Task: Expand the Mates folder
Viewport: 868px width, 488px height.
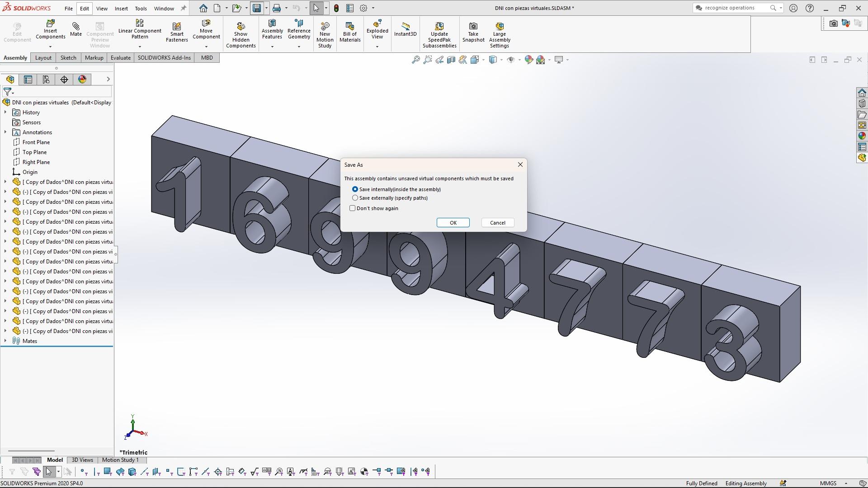Action: tap(5, 341)
